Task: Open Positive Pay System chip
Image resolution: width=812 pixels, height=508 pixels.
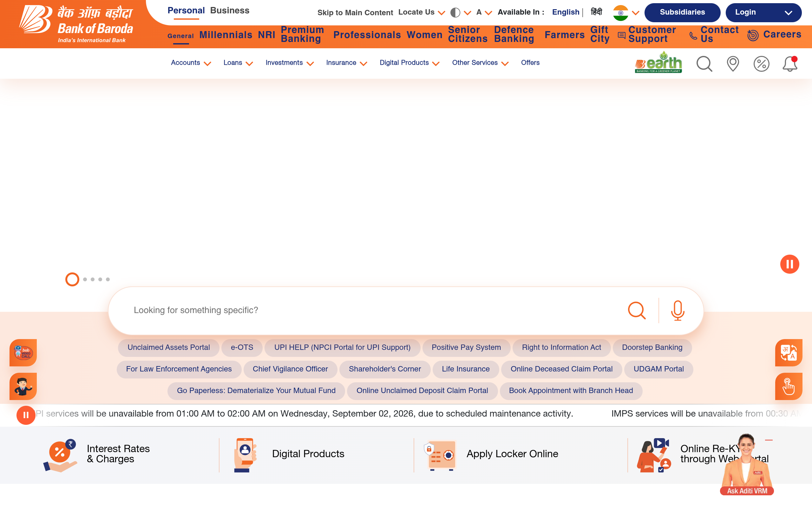Action: tap(466, 347)
